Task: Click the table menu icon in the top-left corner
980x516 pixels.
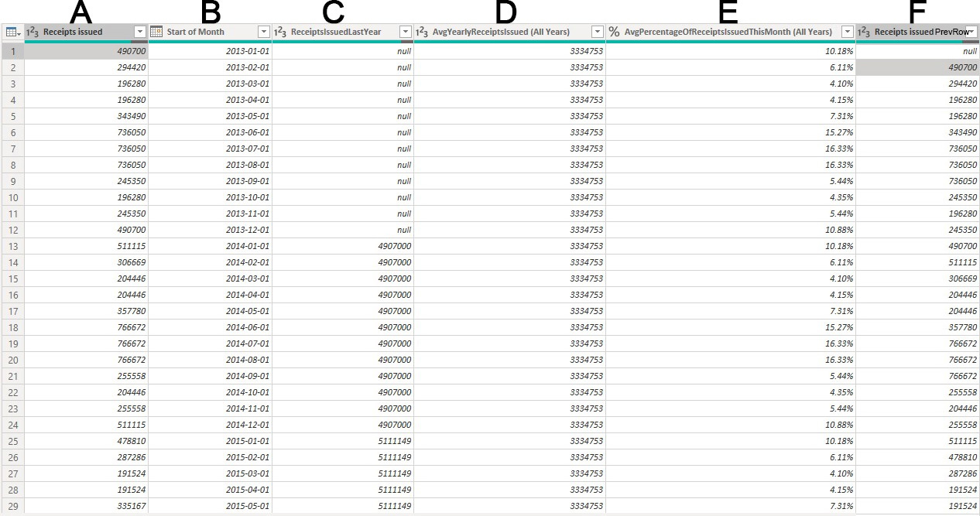Action: 12,32
